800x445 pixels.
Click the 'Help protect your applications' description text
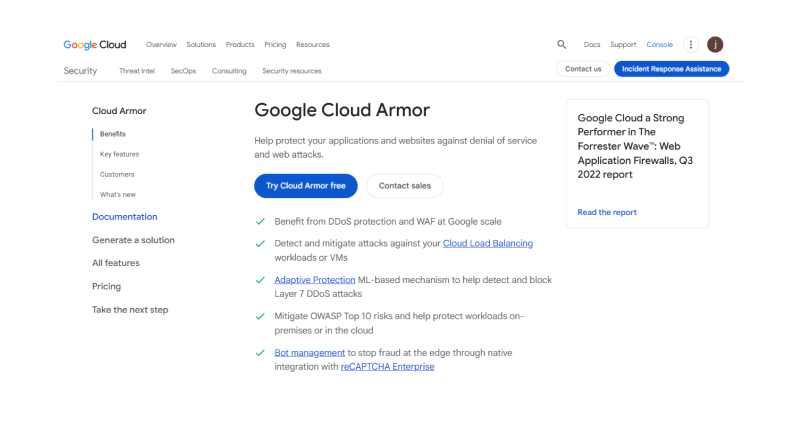pos(395,147)
